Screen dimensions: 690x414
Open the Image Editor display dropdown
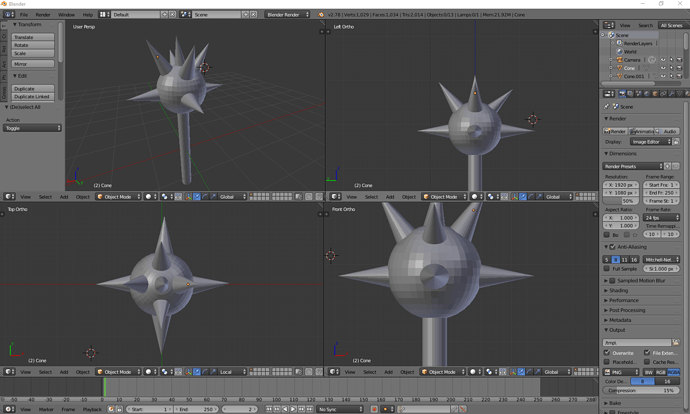point(650,142)
